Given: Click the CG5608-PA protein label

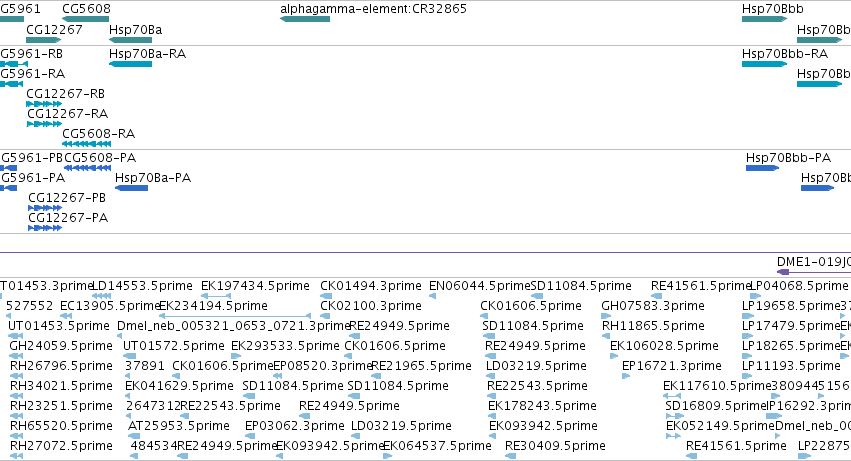Looking at the screenshot, I should pos(100,158).
